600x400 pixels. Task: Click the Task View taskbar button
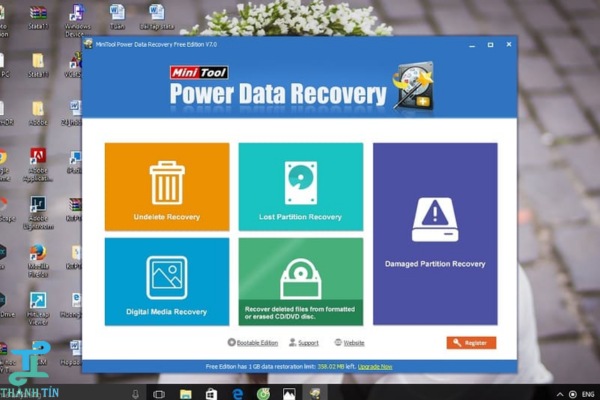(x=160, y=393)
